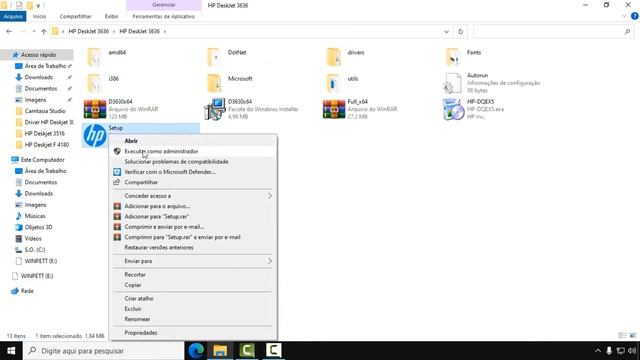Open S.O. (C:) drive in navigation pane

click(x=35, y=250)
